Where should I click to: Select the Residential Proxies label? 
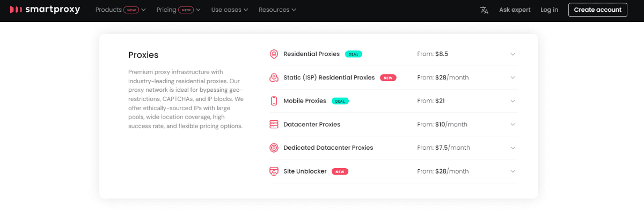point(311,54)
